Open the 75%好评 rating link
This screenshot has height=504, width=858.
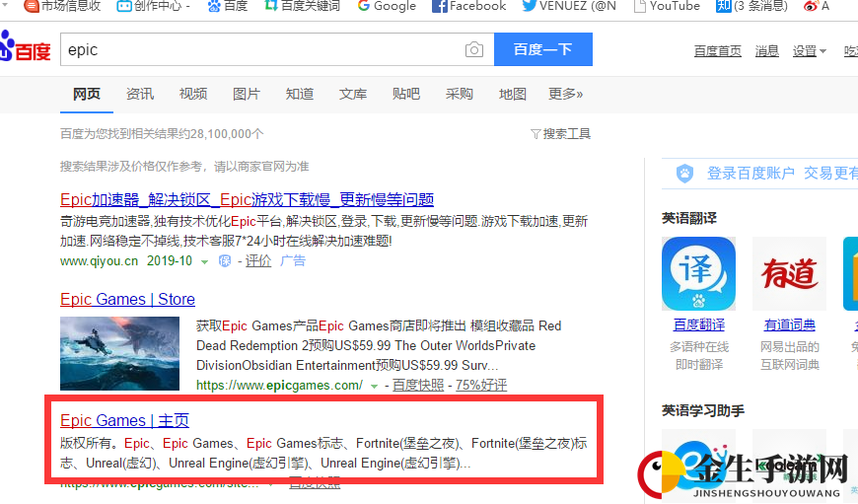coord(481,386)
